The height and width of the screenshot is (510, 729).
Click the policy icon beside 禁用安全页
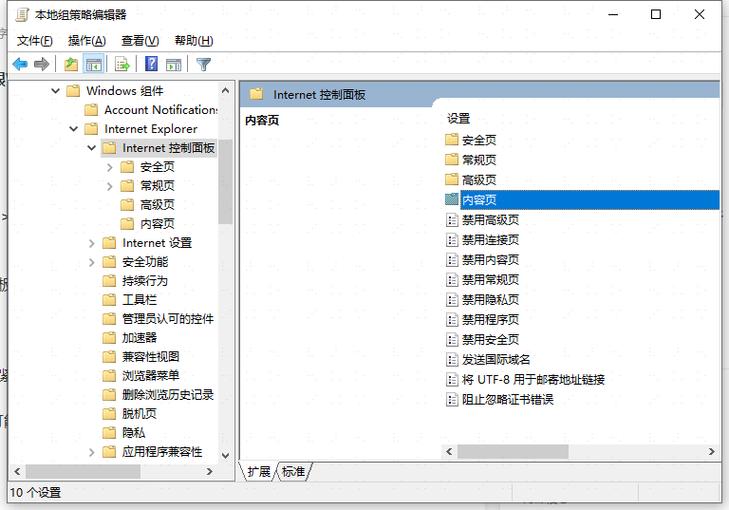pos(452,339)
